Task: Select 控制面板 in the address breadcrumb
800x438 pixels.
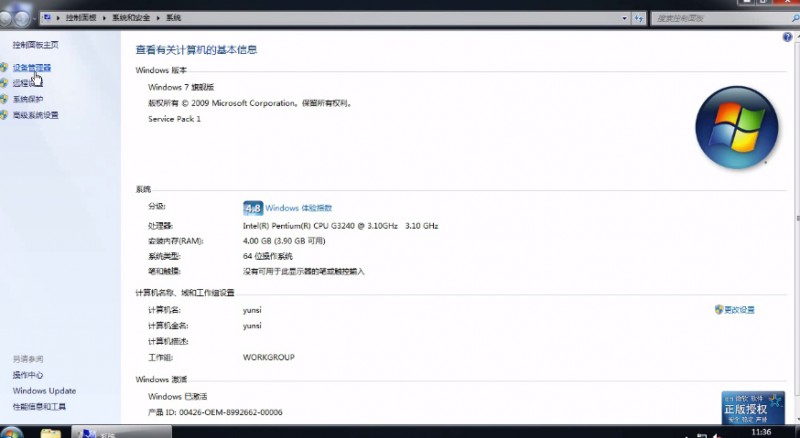Action: 81,18
